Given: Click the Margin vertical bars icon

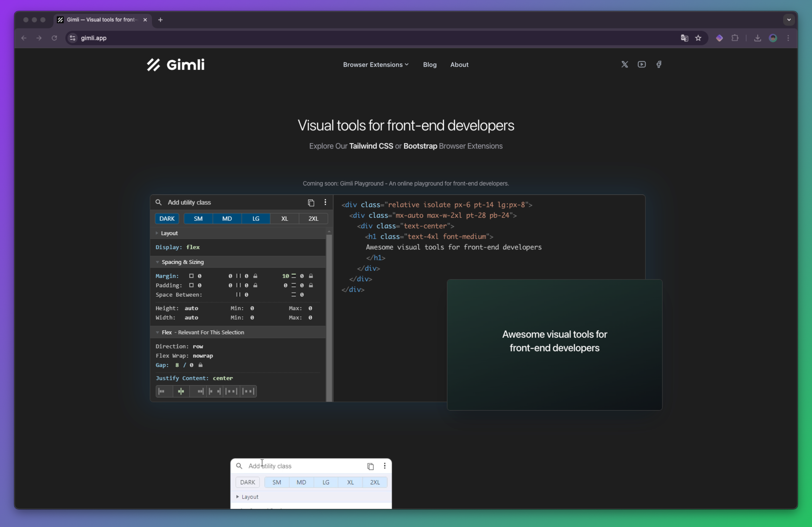Looking at the screenshot, I should [x=293, y=276].
